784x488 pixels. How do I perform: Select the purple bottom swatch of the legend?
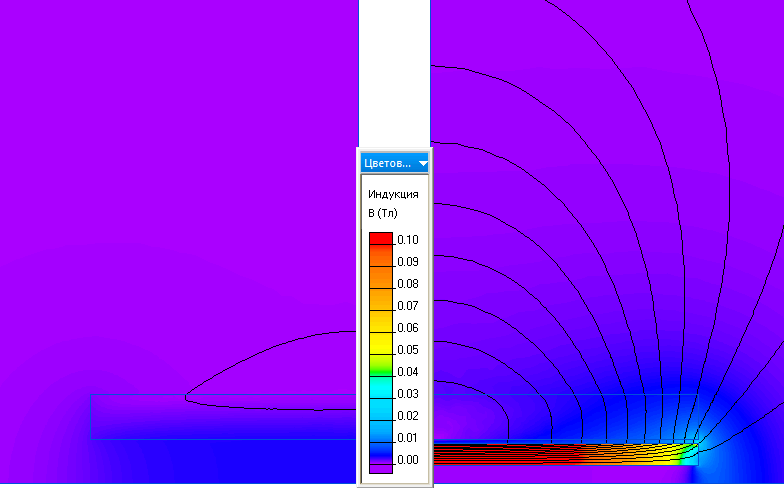(x=381, y=468)
